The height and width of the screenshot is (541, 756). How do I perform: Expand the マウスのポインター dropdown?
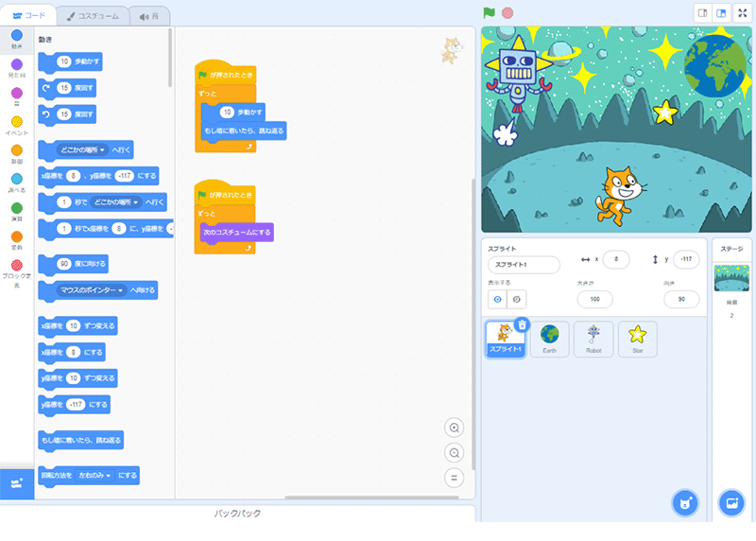pyautogui.click(x=91, y=290)
